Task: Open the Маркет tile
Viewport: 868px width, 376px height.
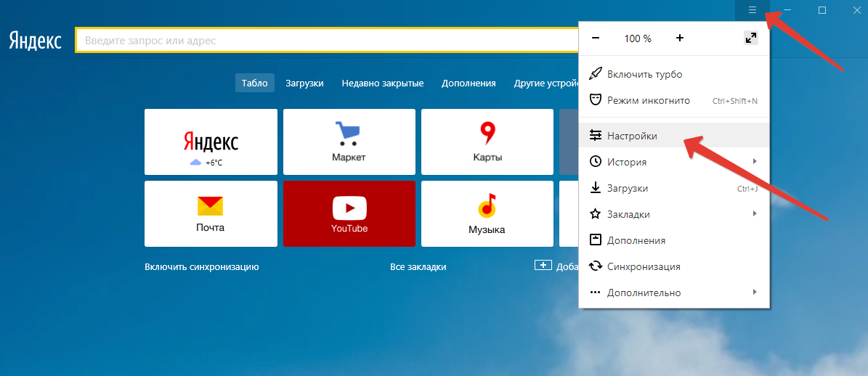Action: 349,142
